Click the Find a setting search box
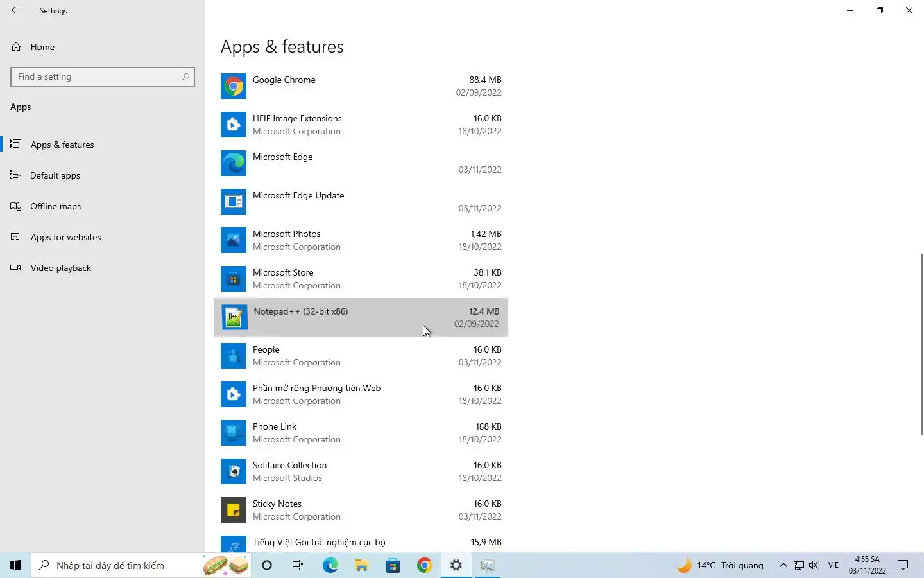The height and width of the screenshot is (578, 924). tap(103, 76)
